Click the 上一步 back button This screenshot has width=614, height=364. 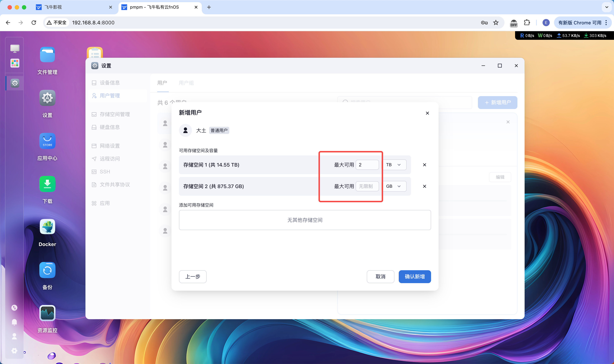coord(193,277)
